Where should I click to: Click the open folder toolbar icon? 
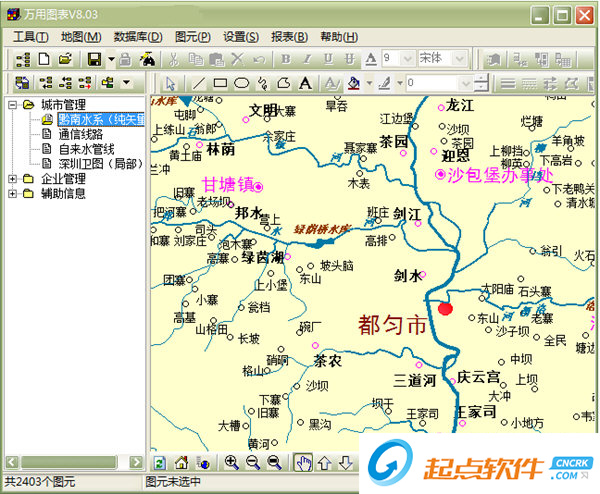coord(66,60)
